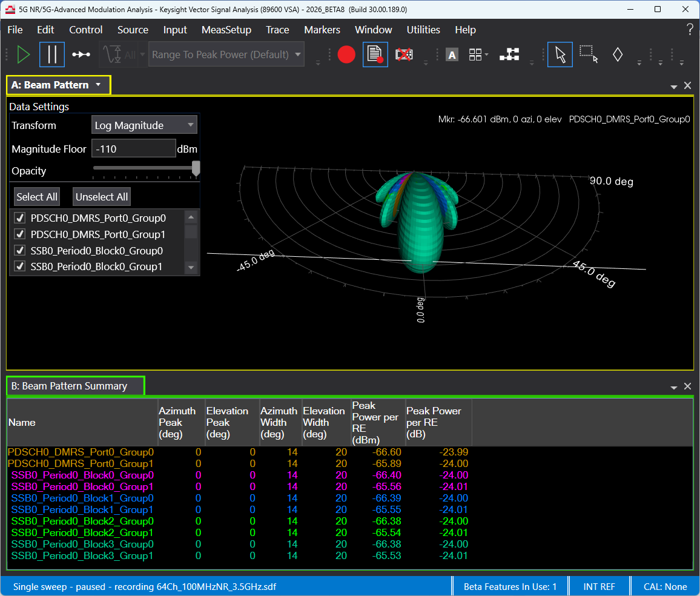Choose the diamond marker tool
Image resolution: width=700 pixels, height=596 pixels.
pyautogui.click(x=618, y=55)
